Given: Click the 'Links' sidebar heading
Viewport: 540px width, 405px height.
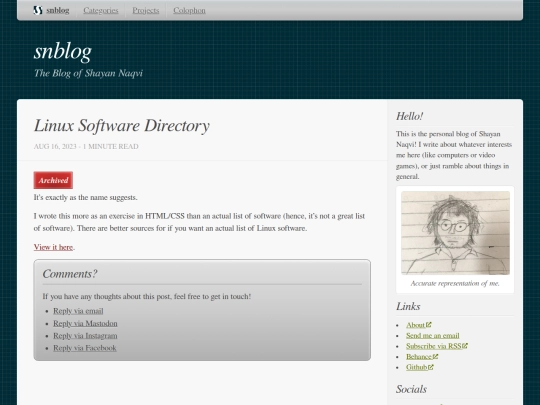Looking at the screenshot, I should [408, 307].
